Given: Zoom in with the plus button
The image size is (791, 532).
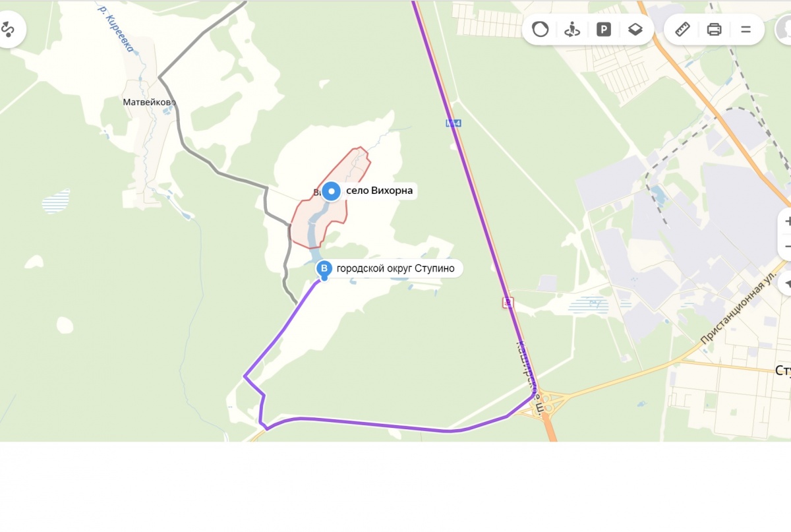Looking at the screenshot, I should coord(786,222).
